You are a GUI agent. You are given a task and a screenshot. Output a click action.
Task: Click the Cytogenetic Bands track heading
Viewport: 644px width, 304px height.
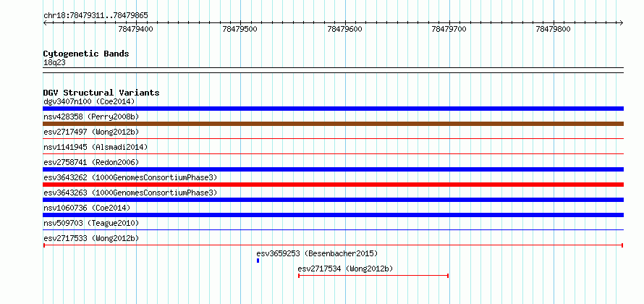[x=86, y=54]
